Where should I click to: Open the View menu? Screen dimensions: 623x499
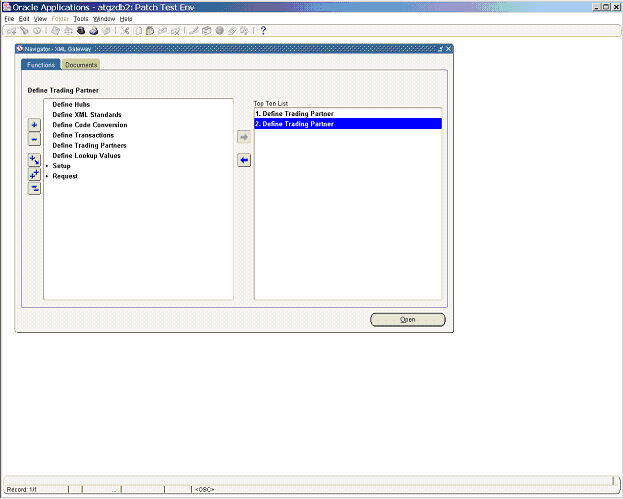click(x=40, y=19)
